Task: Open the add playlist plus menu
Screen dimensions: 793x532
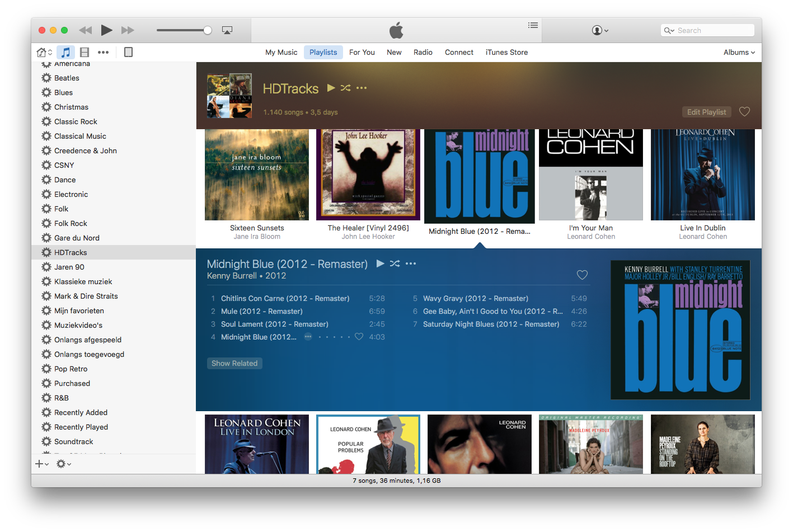Action: pyautogui.click(x=42, y=464)
